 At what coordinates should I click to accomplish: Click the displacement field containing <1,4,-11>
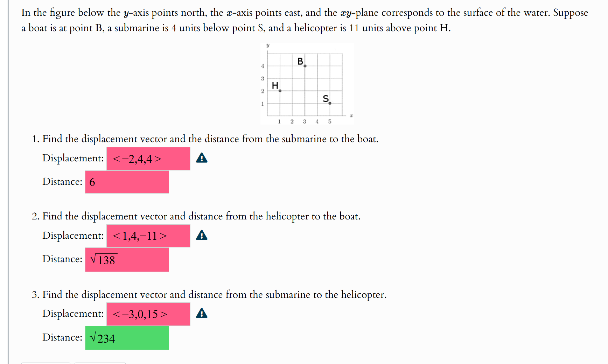pyautogui.click(x=148, y=236)
